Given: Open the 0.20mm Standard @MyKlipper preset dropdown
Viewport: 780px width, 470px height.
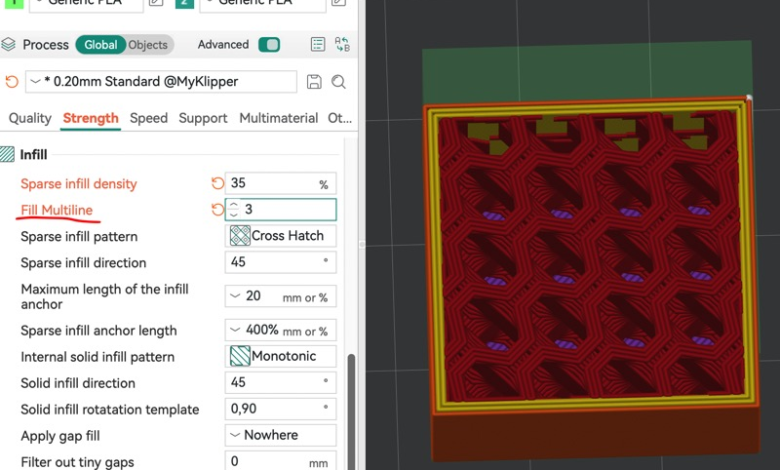Looking at the screenshot, I should tap(160, 82).
